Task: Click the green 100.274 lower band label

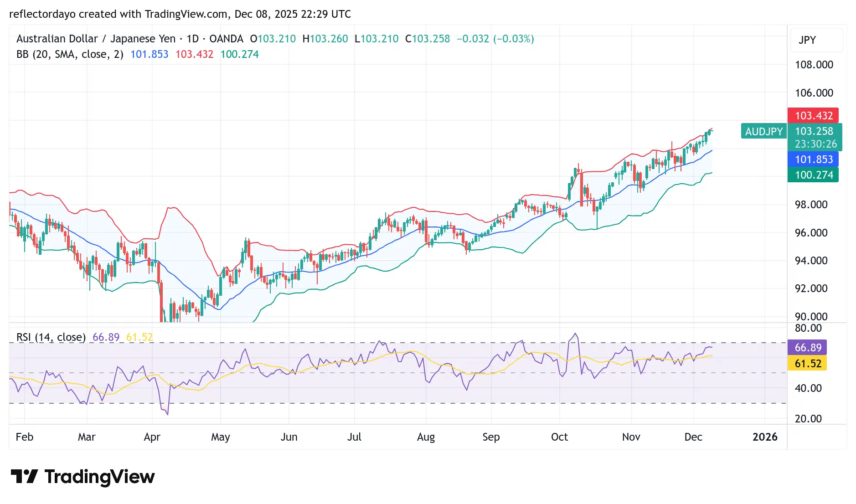Action: coord(813,175)
